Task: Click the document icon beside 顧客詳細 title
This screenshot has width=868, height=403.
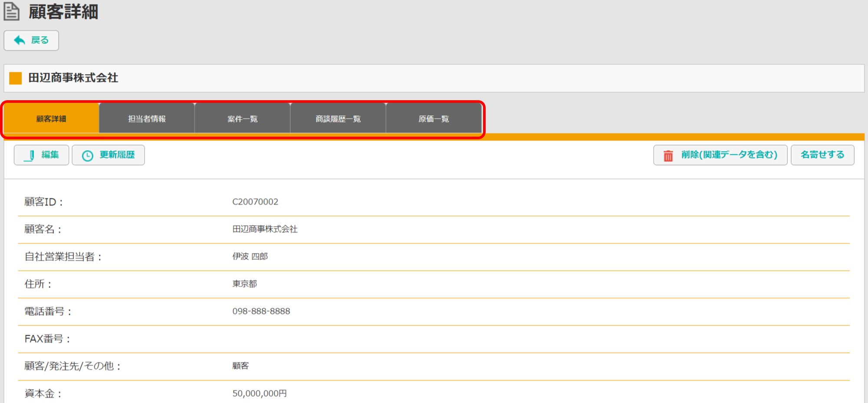Action: 12,11
